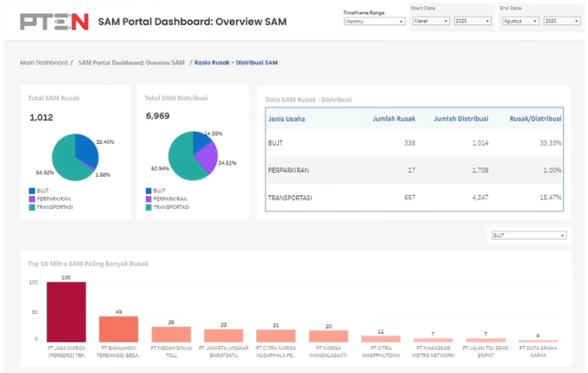Sort by Jumlah Rusak column header
588x373 pixels.
[393, 119]
